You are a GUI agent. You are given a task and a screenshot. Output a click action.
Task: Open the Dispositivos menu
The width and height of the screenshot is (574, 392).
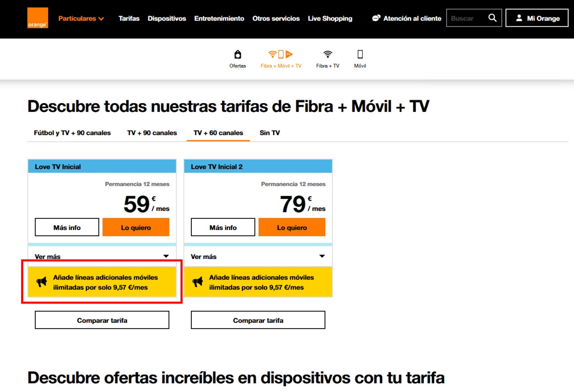[x=167, y=18]
